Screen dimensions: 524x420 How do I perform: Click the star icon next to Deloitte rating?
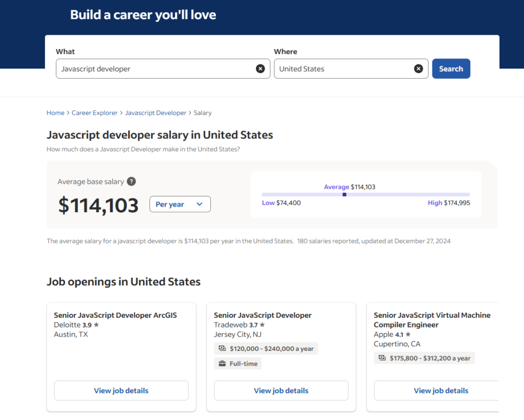tap(96, 324)
